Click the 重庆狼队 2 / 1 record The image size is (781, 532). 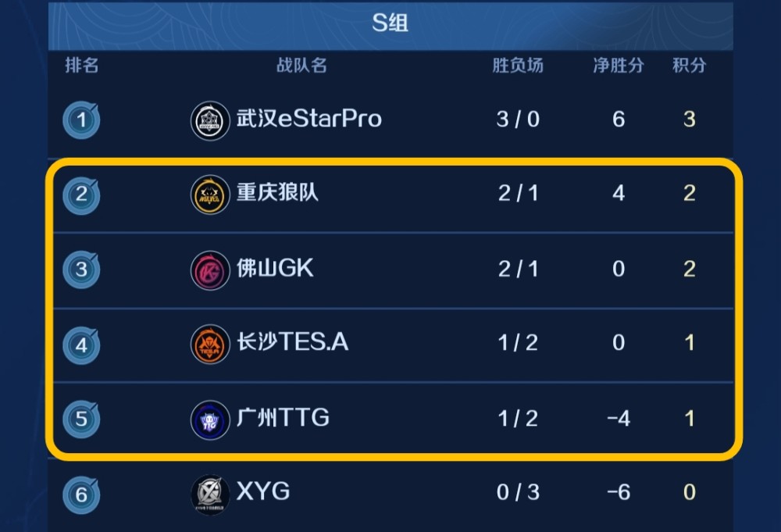518,193
